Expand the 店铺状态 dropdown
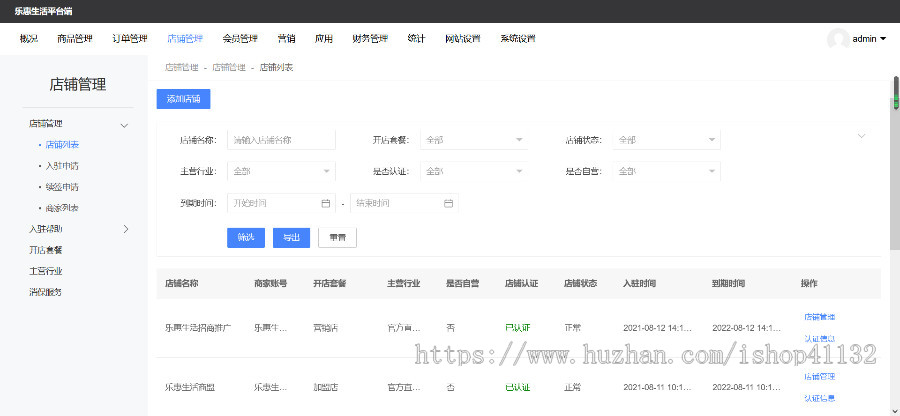Image resolution: width=900 pixels, height=416 pixels. (667, 140)
